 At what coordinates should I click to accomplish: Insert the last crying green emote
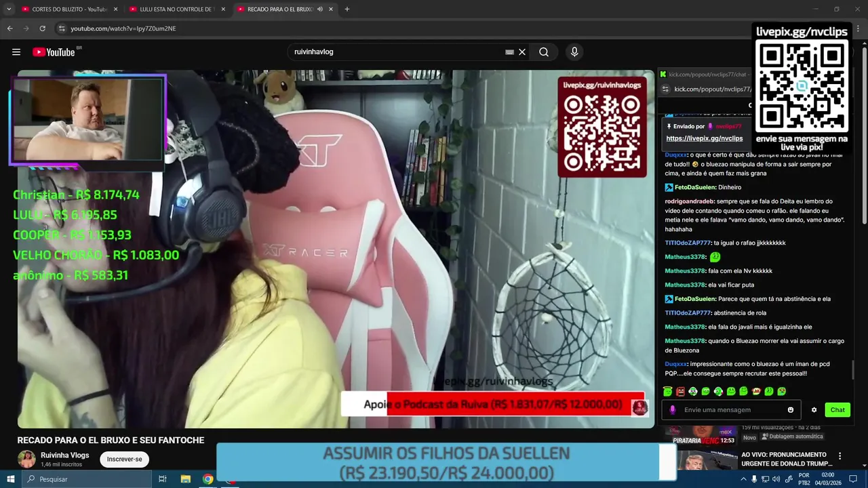click(x=782, y=392)
